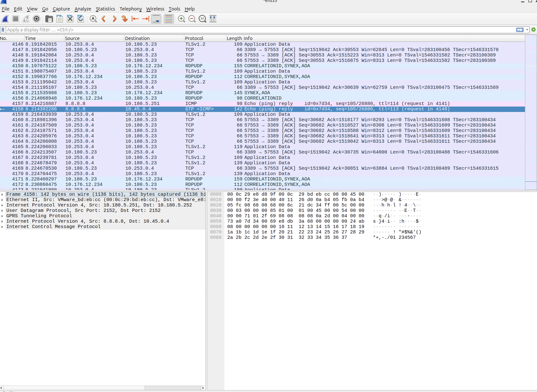
Task: Toggle packet list colorization
Action: point(169,19)
